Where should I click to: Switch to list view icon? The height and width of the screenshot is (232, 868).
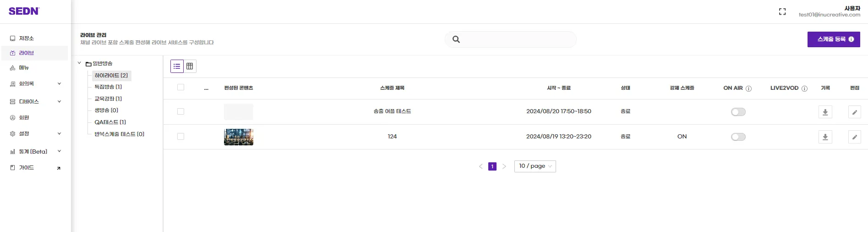pyautogui.click(x=177, y=66)
